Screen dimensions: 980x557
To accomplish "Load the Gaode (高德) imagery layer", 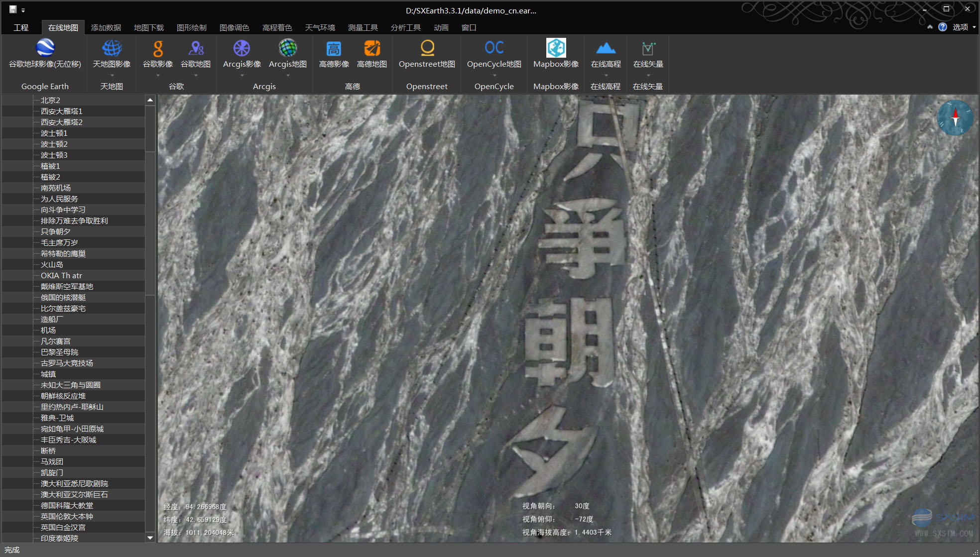I will 334,54.
